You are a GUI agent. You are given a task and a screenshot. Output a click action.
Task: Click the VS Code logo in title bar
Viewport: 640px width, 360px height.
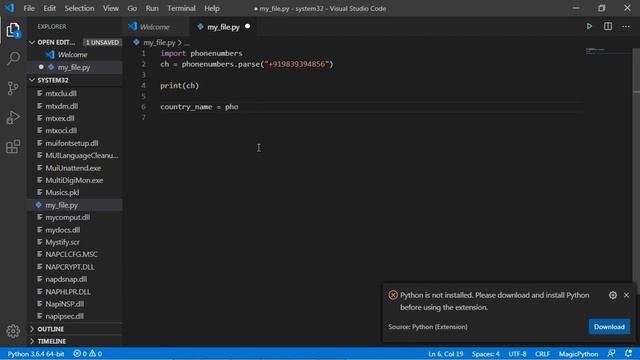(x=9, y=8)
